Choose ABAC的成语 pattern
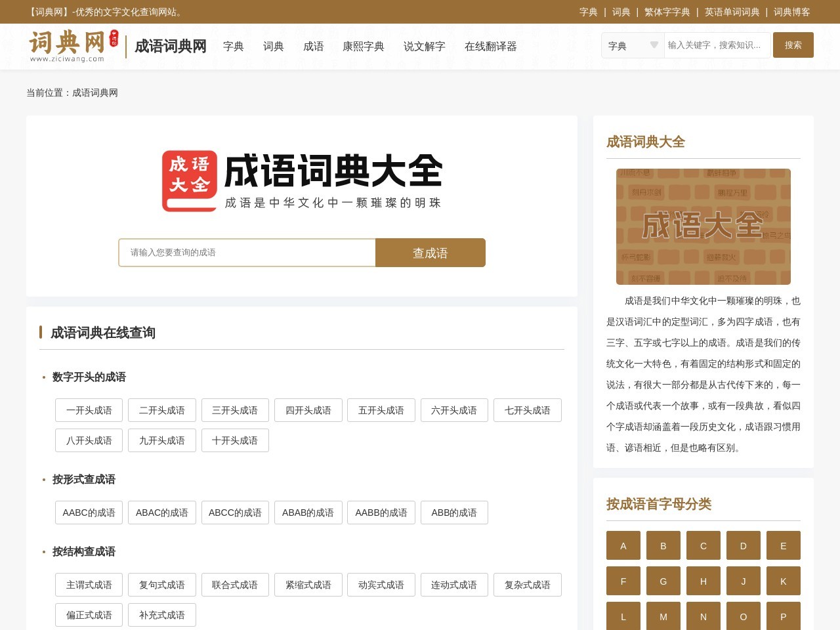Screen dimensions: 840x630 coord(162,513)
